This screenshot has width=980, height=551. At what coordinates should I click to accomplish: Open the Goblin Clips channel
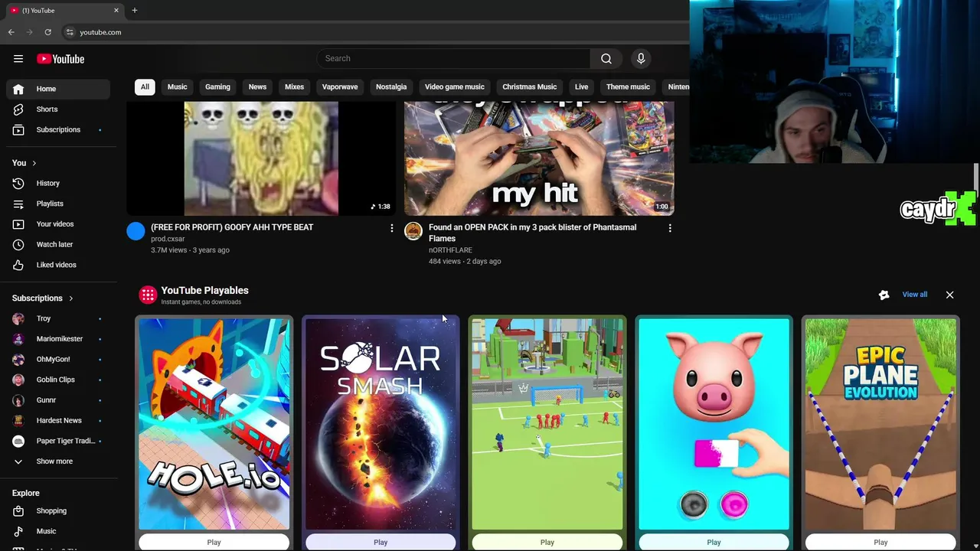(x=58, y=380)
